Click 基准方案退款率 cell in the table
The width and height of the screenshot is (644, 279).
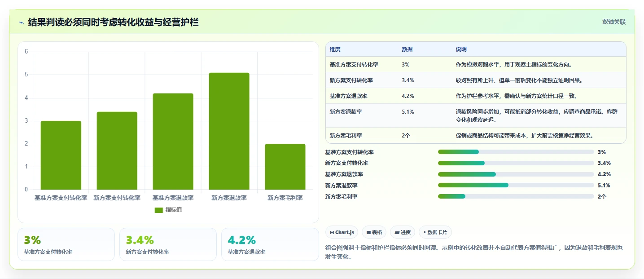(x=348, y=96)
